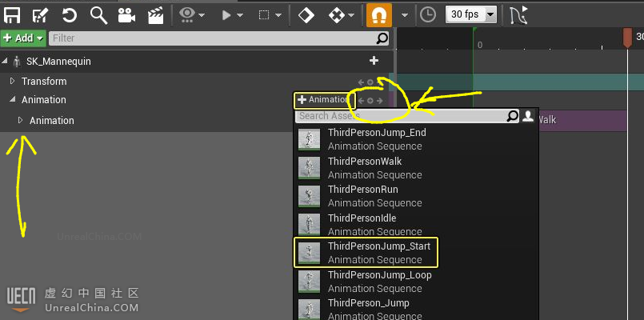Image resolution: width=644 pixels, height=320 pixels.
Task: Click the red playhead marker on timeline
Action: pyautogui.click(x=627, y=38)
